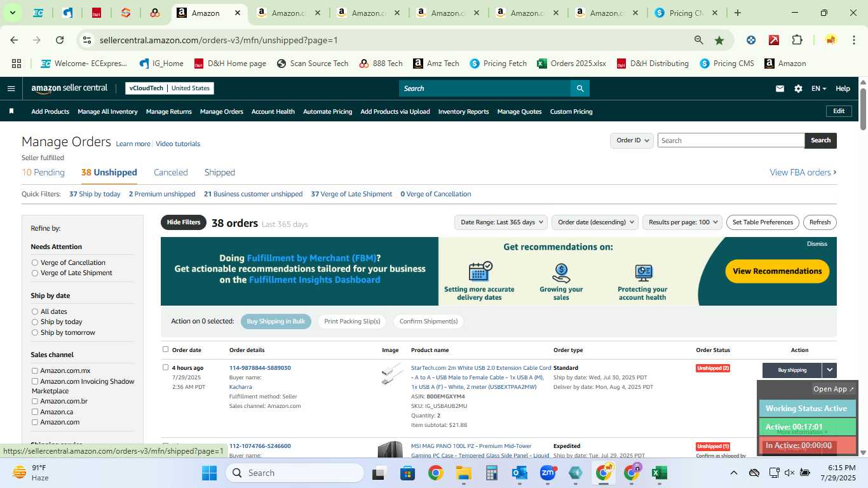This screenshot has width=868, height=488.
Task: Open the mail messages icon
Action: pyautogui.click(x=780, y=89)
